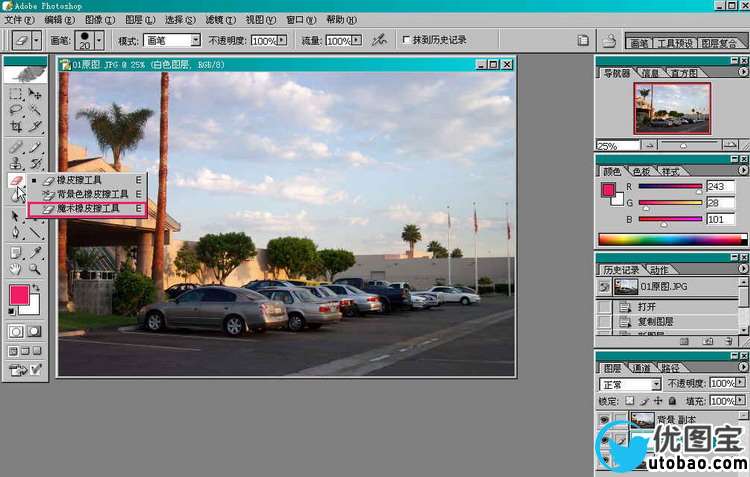Set history brush source box beside 打开
This screenshot has height=477, width=750.
pos(605,307)
